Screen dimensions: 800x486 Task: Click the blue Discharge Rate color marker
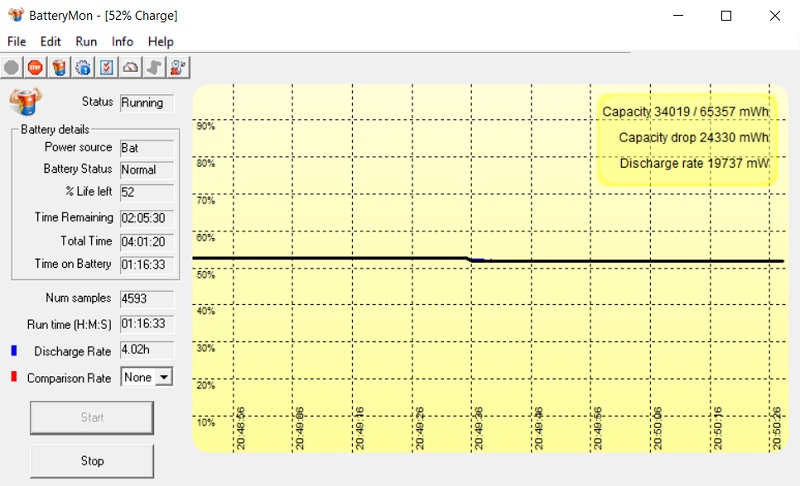pyautogui.click(x=14, y=350)
